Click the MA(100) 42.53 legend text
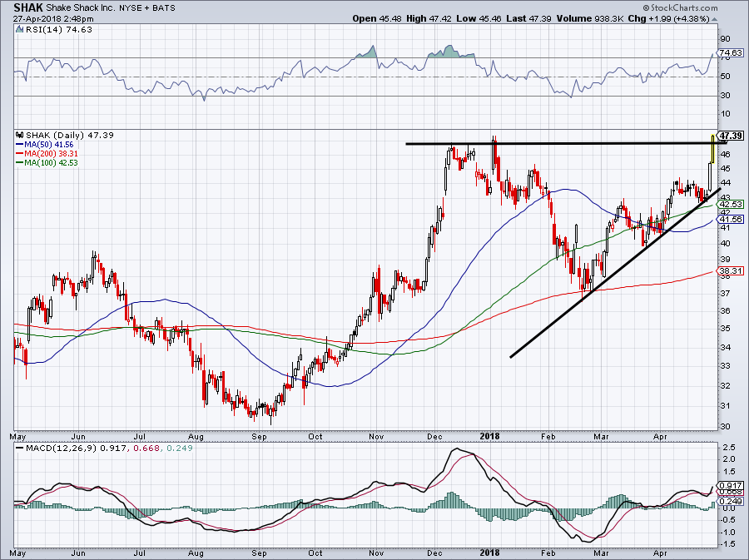 [x=51, y=163]
